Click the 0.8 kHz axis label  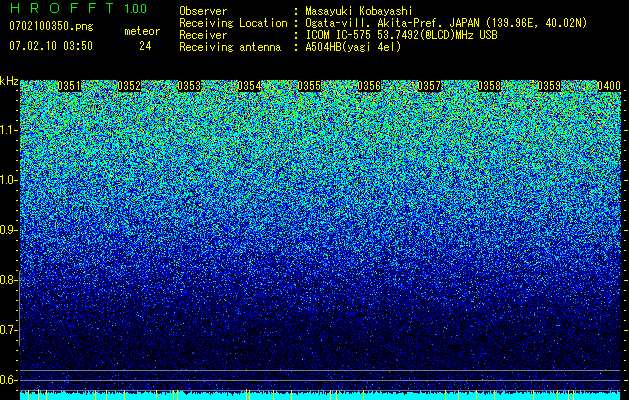(x=8, y=280)
